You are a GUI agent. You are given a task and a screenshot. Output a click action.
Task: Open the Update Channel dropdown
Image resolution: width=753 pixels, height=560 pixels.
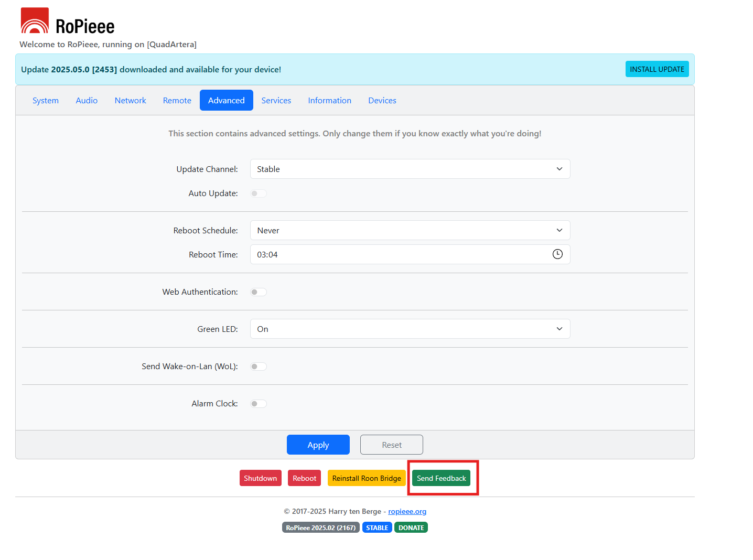coord(410,169)
